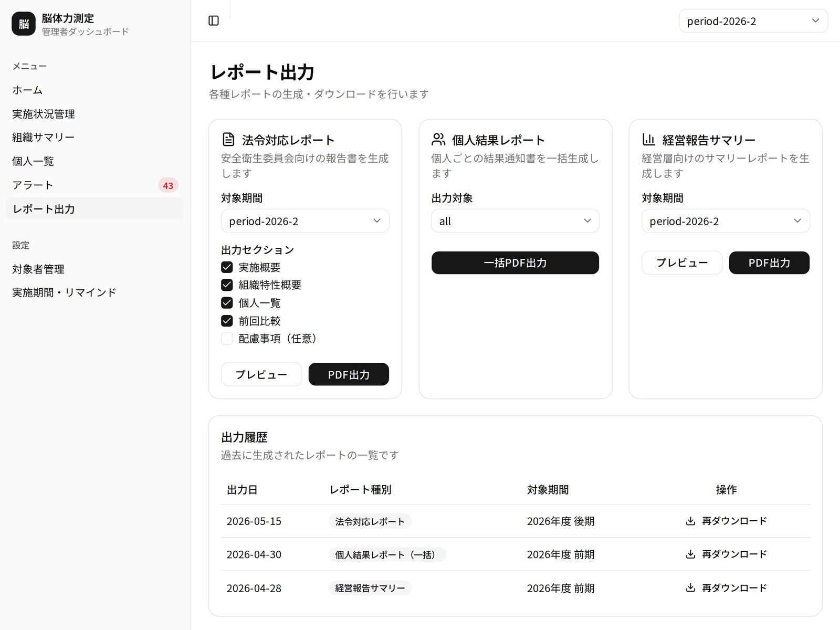Click the 脳体力測定 app title
Image resolution: width=840 pixels, height=630 pixels.
(68, 18)
